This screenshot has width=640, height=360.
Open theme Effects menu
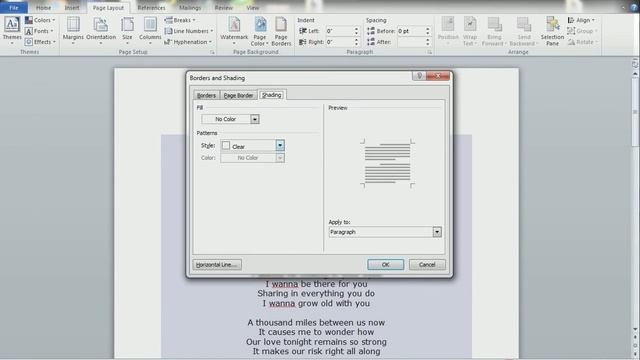tap(40, 42)
